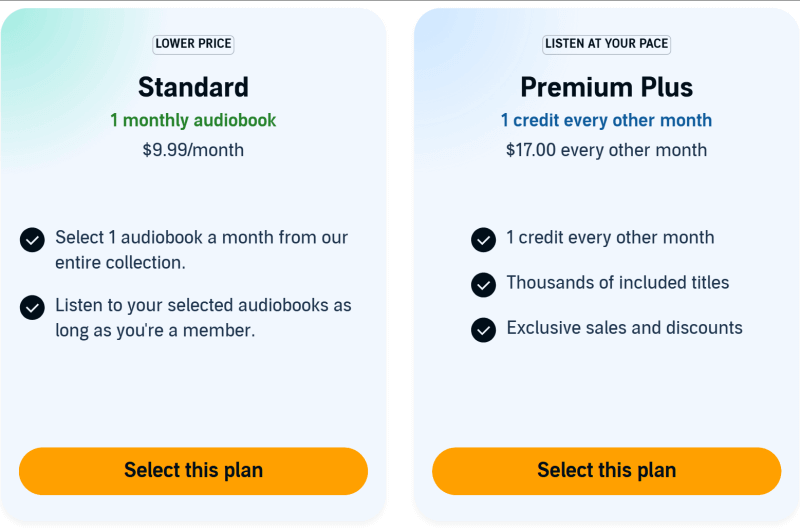Click the blue 1 credit every other month subtitle
The height and width of the screenshot is (529, 800).
tap(606, 121)
